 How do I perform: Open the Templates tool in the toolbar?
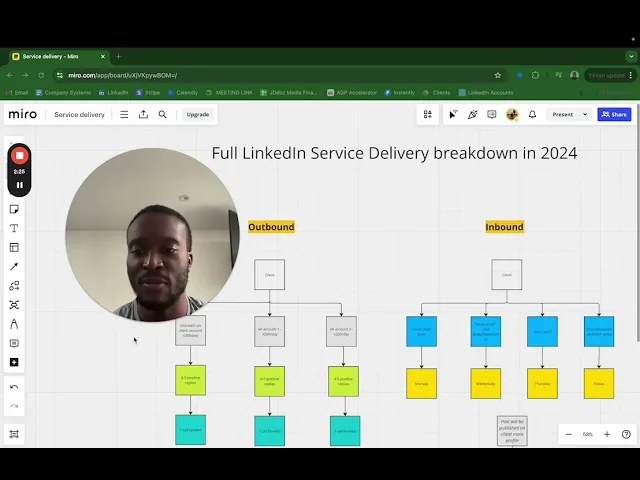pos(14,247)
